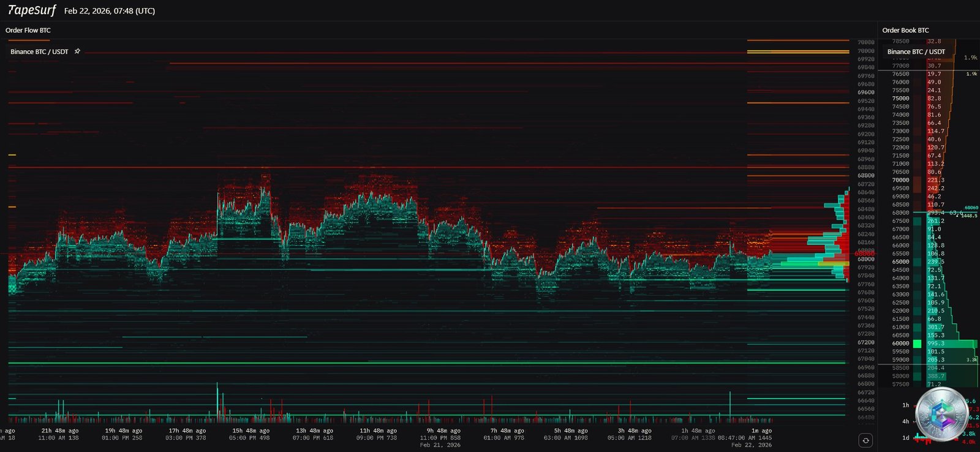This screenshot has width=980, height=452.
Task: Click the 120.7 ask volume at 72000
Action: pyautogui.click(x=935, y=148)
